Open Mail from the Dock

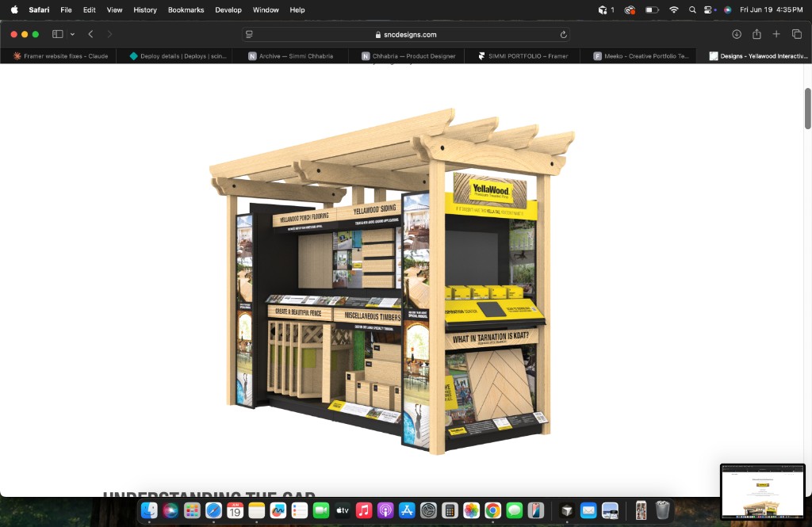tap(588, 511)
